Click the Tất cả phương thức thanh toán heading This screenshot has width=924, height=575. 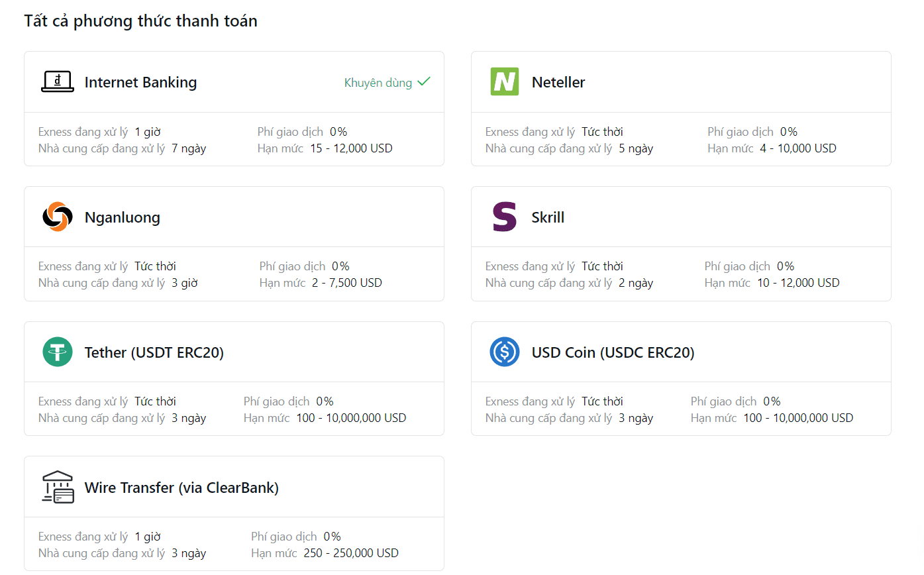[x=140, y=21]
